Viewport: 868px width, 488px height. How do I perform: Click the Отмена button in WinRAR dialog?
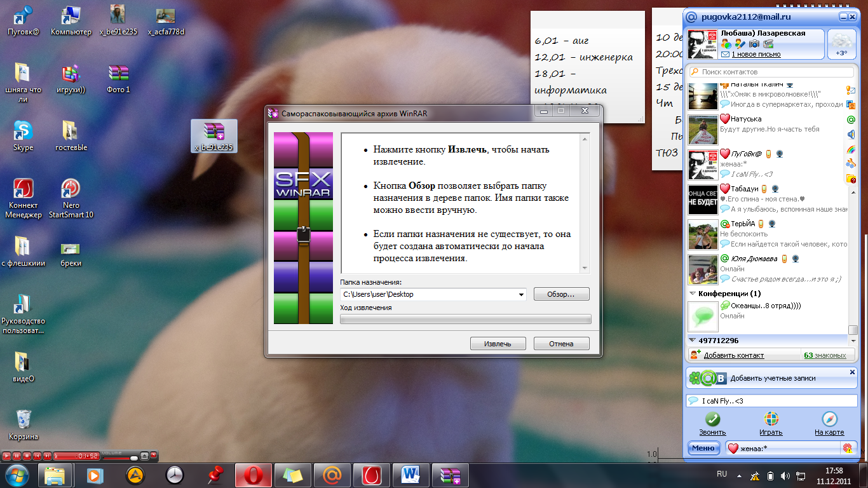(x=561, y=344)
